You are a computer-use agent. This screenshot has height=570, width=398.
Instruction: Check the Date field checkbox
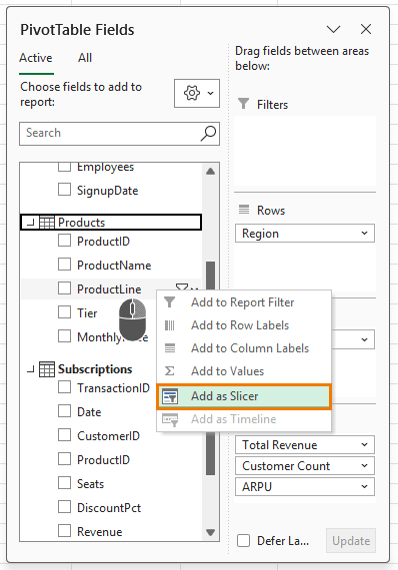tap(64, 411)
